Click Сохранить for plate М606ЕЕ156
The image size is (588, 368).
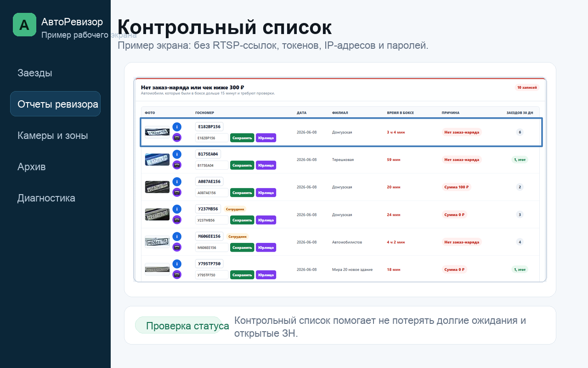pos(242,247)
